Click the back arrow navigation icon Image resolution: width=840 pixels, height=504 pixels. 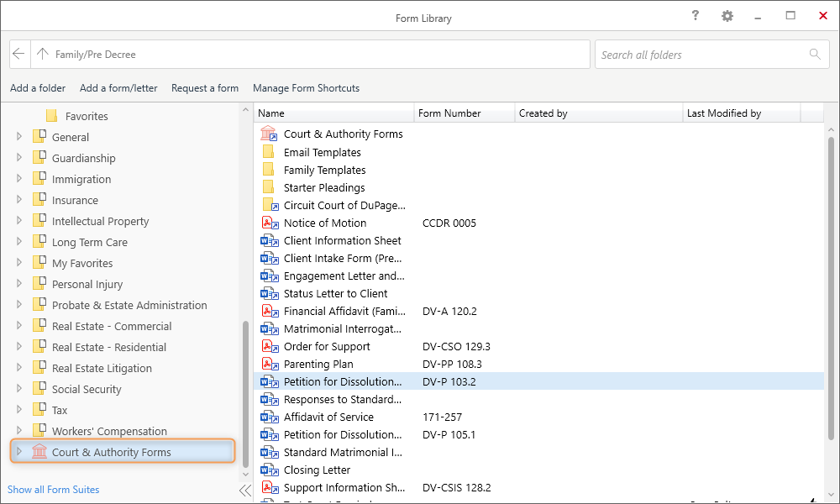(19, 55)
